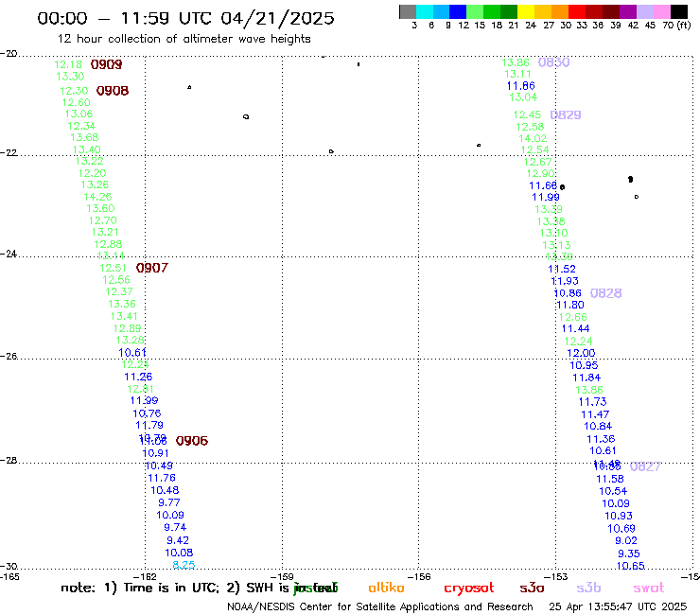Click the wave height value 14.02
This screenshot has width=700, height=615.
(533, 139)
